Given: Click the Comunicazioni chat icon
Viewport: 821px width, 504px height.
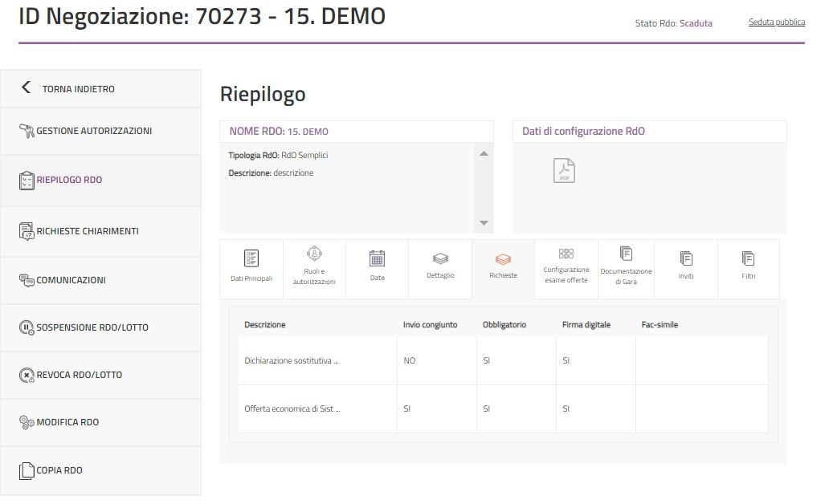Looking at the screenshot, I should (27, 280).
